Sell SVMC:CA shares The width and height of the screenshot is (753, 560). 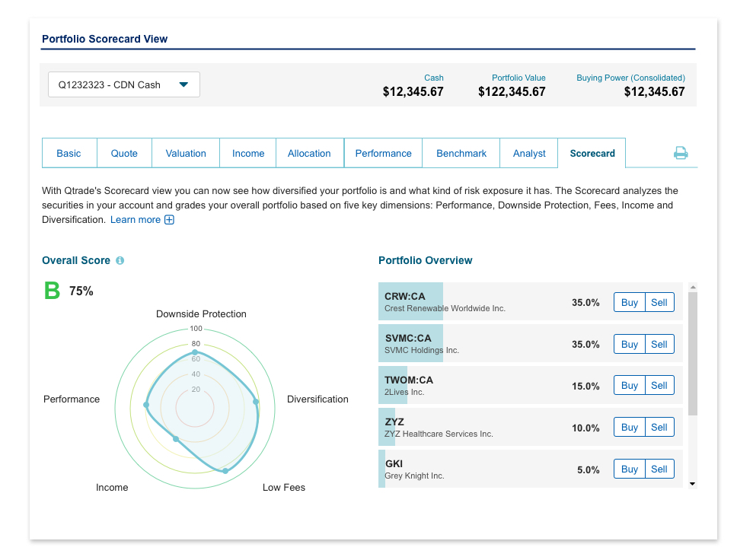pos(659,344)
